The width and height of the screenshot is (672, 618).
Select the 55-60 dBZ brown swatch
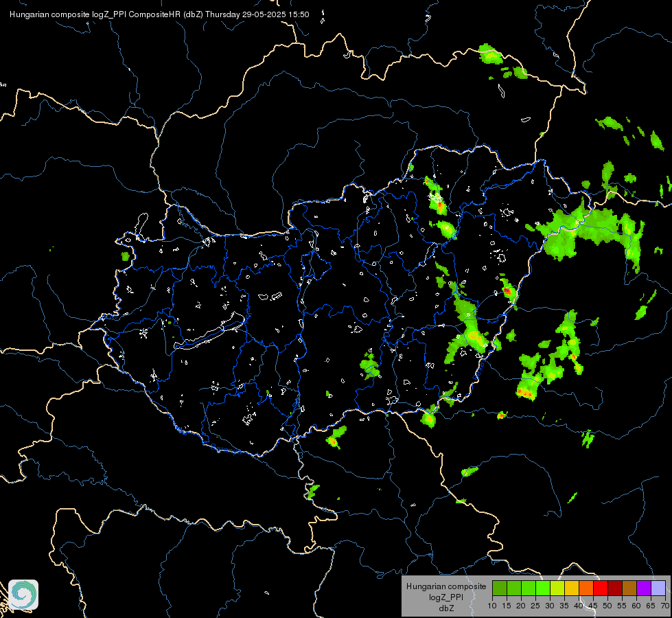pyautogui.click(x=629, y=588)
